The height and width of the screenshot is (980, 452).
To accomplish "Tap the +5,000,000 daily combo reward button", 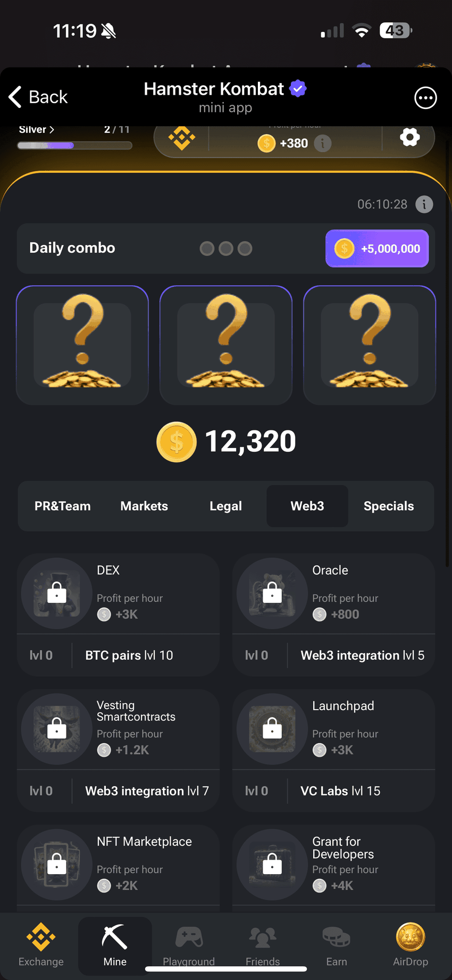I will click(377, 248).
